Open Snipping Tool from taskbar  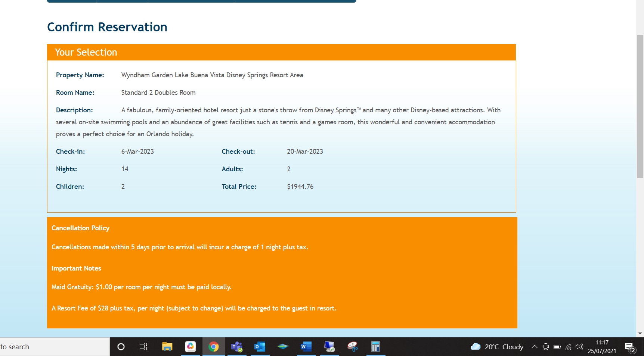pos(353,347)
